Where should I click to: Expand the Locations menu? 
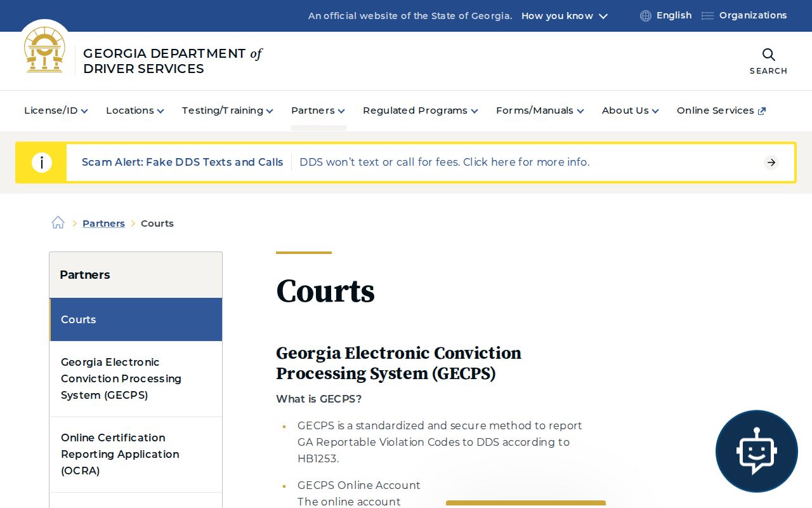tap(134, 110)
